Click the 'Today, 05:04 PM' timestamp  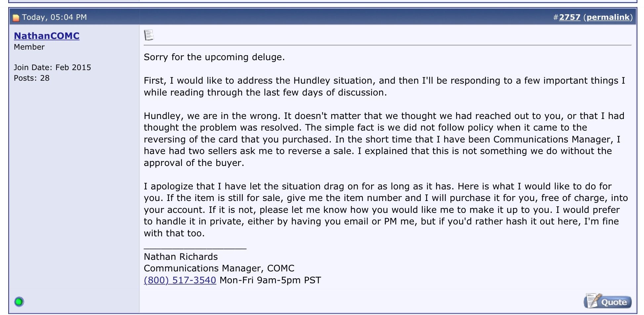point(55,17)
